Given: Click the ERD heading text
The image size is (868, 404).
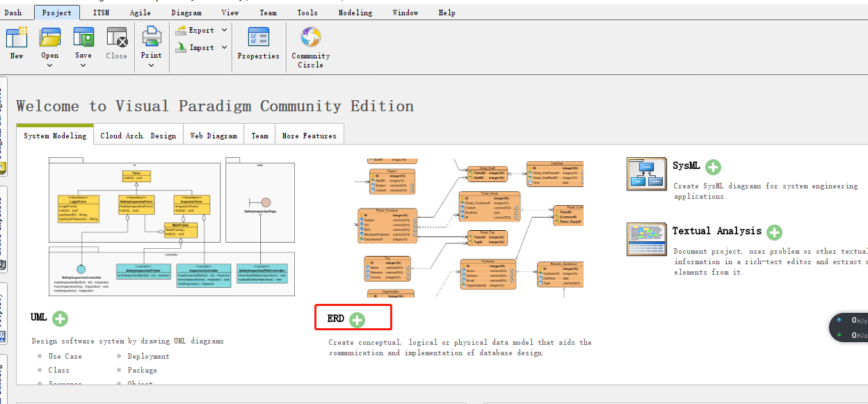Looking at the screenshot, I should [x=336, y=318].
